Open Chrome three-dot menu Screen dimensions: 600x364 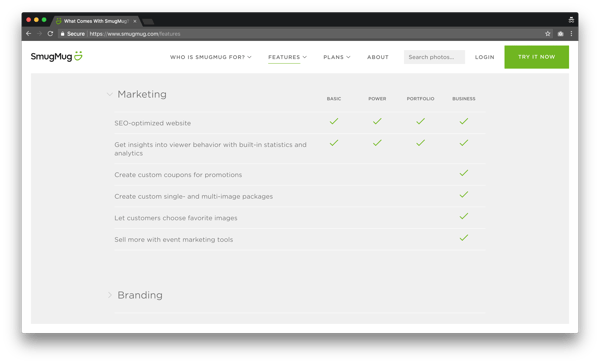tap(571, 34)
